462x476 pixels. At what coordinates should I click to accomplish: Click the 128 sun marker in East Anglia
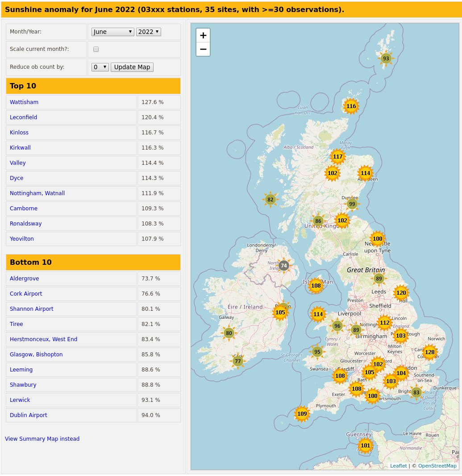coord(429,352)
